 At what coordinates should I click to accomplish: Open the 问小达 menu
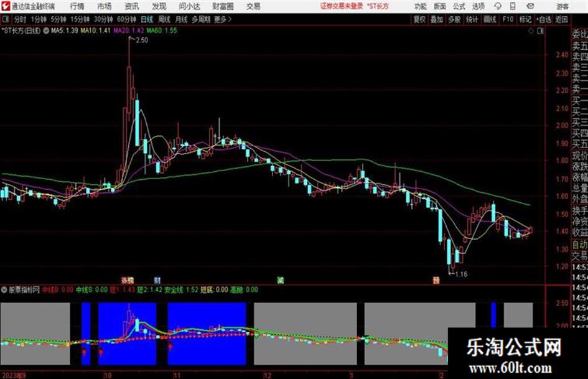tap(189, 6)
